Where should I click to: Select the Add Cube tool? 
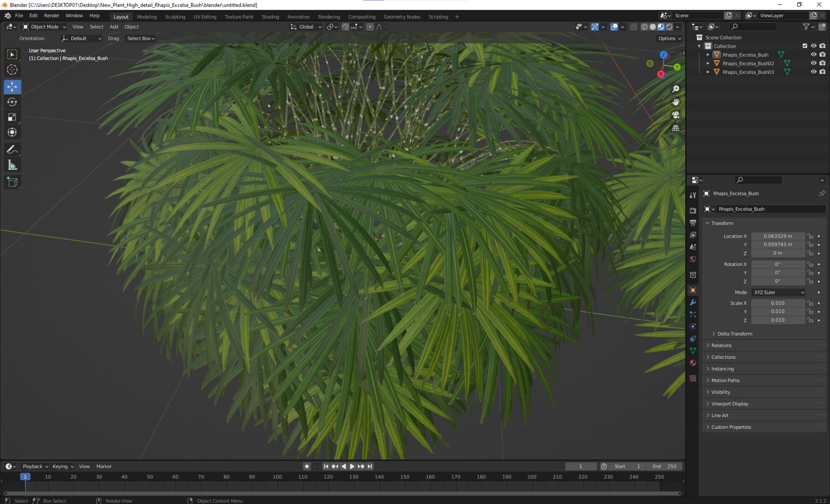(12, 182)
